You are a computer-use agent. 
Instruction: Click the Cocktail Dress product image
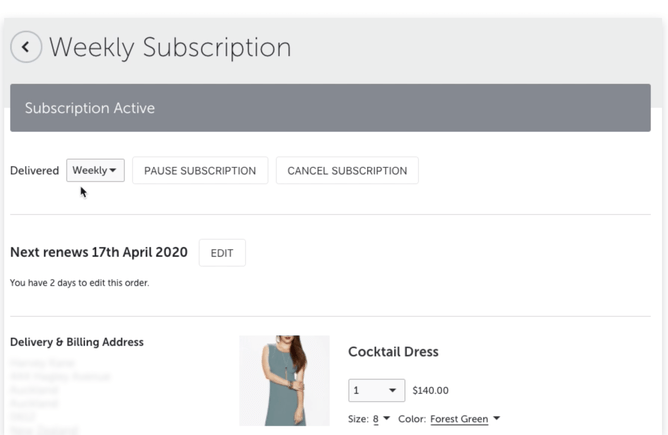tap(284, 381)
